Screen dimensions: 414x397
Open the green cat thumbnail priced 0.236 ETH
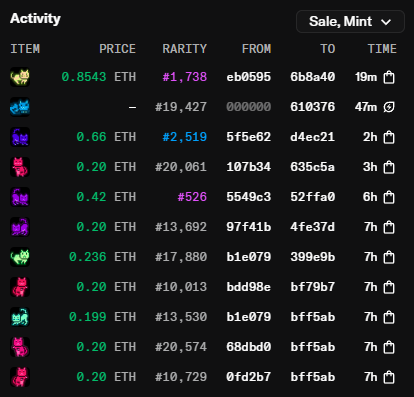click(20, 257)
